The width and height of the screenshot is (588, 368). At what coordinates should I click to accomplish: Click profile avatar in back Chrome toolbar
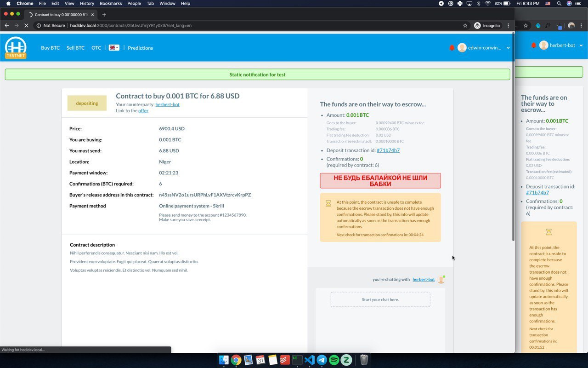(x=571, y=26)
